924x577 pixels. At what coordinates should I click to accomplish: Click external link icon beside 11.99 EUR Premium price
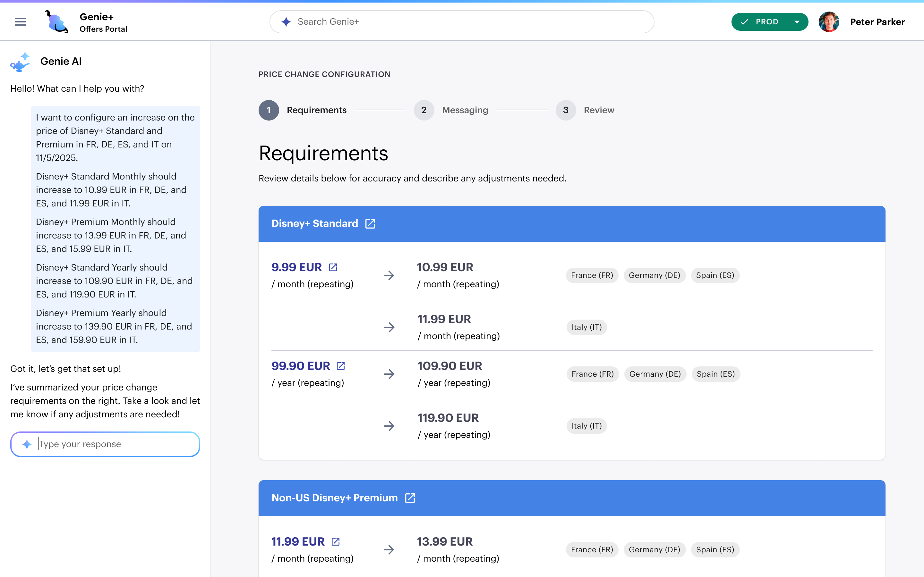click(x=335, y=541)
